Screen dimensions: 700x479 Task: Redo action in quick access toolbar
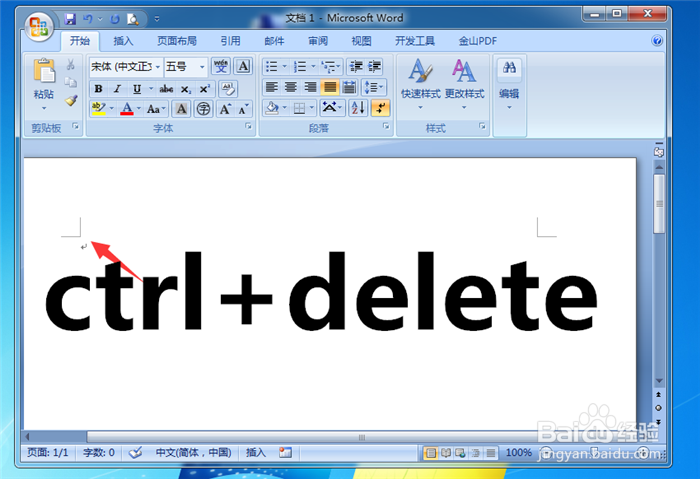coord(115,19)
